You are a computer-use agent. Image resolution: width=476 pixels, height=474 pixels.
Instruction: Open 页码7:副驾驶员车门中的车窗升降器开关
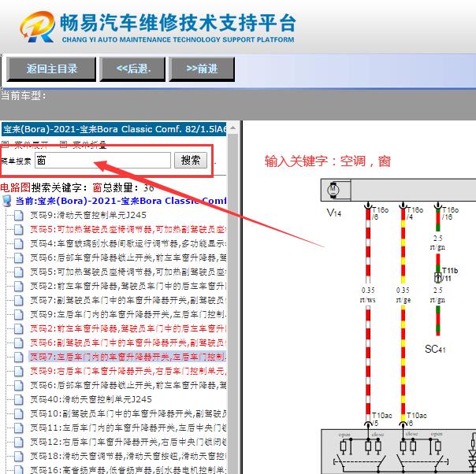point(128,300)
